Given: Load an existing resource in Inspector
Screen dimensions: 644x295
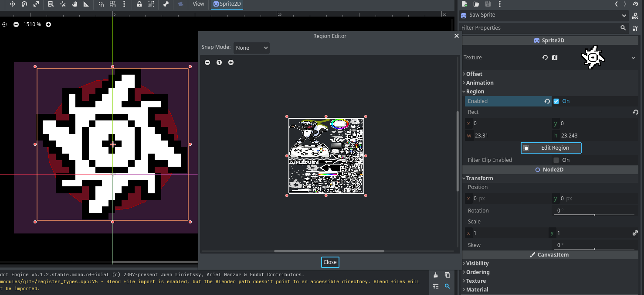Looking at the screenshot, I should tap(476, 4).
